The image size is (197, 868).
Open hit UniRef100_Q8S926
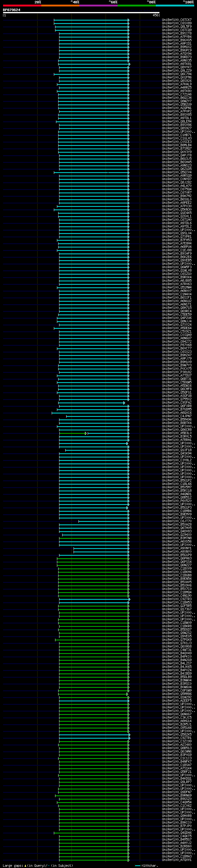pyautogui.click(x=177, y=81)
